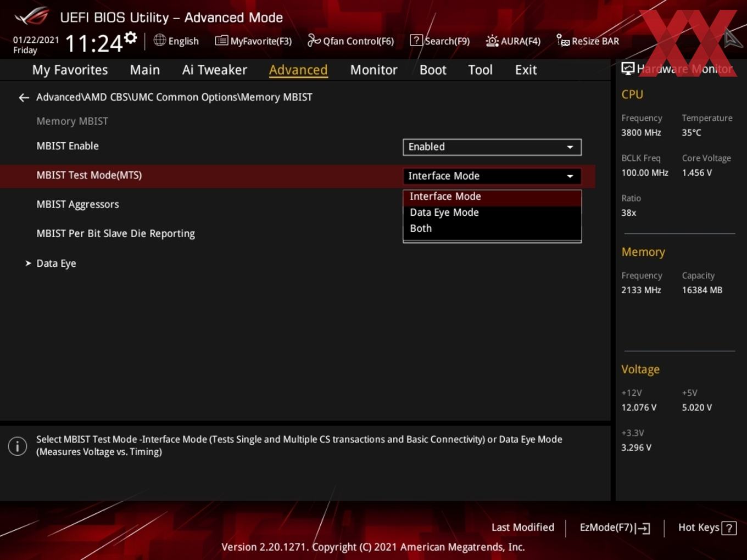Switch to EzMode(F7)
Image resolution: width=747 pixels, height=560 pixels.
pos(615,528)
